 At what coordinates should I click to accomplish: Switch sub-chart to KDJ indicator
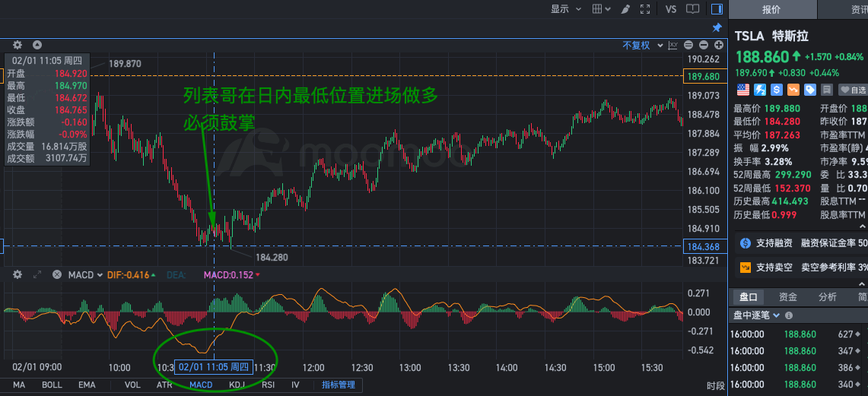coord(237,385)
